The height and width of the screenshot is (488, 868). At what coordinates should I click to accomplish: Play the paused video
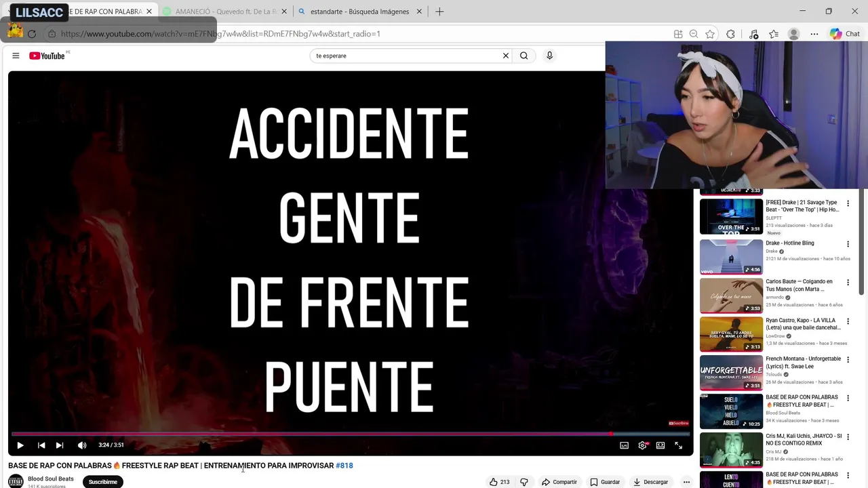tap(20, 445)
